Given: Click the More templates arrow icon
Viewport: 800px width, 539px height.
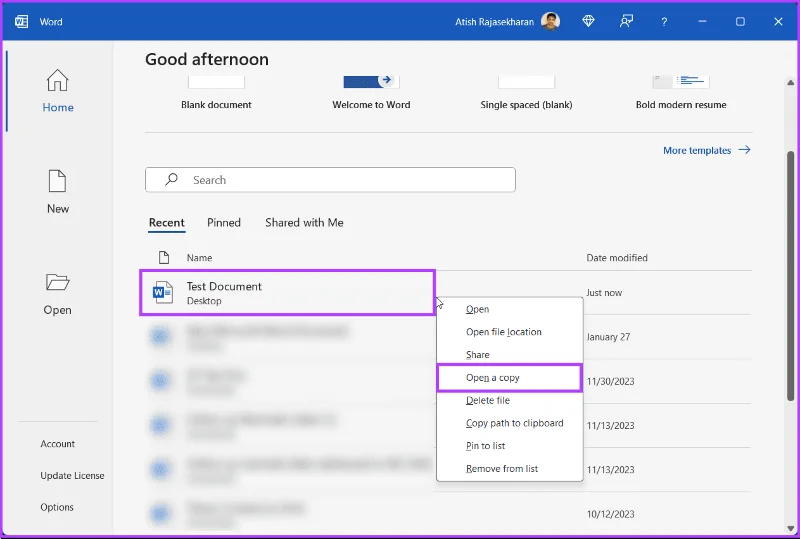Looking at the screenshot, I should point(744,150).
